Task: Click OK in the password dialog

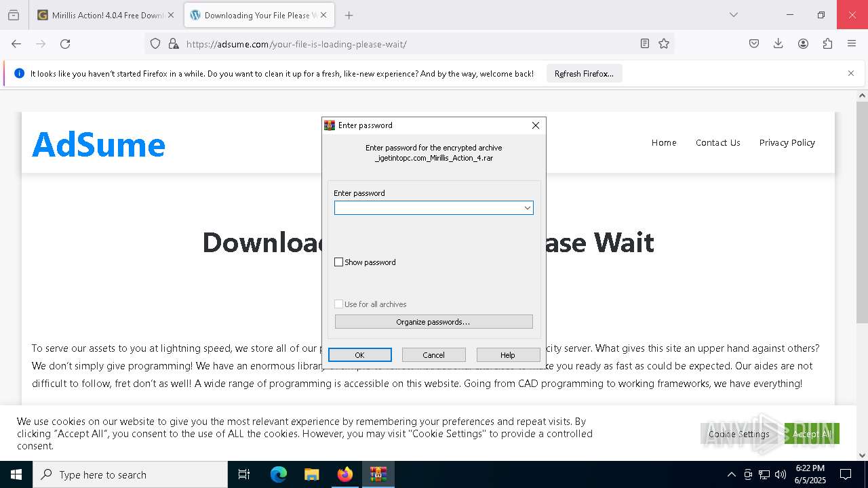Action: (x=360, y=355)
